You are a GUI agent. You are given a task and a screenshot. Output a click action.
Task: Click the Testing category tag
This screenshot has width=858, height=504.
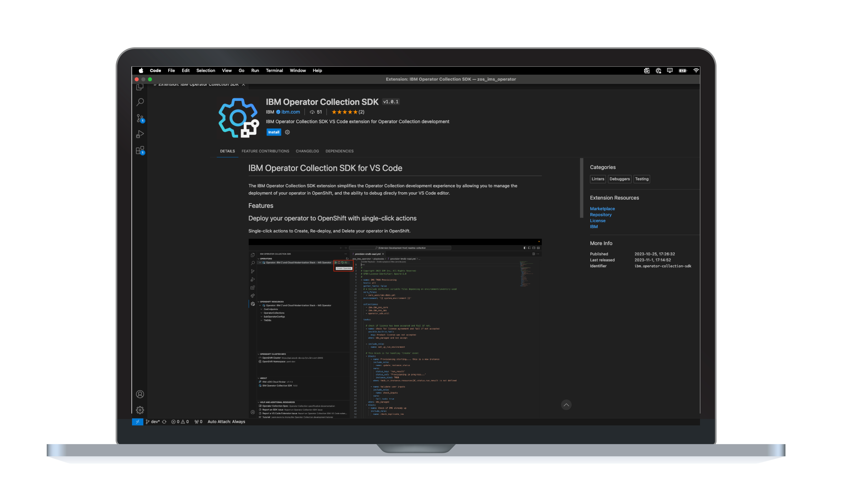pos(642,179)
